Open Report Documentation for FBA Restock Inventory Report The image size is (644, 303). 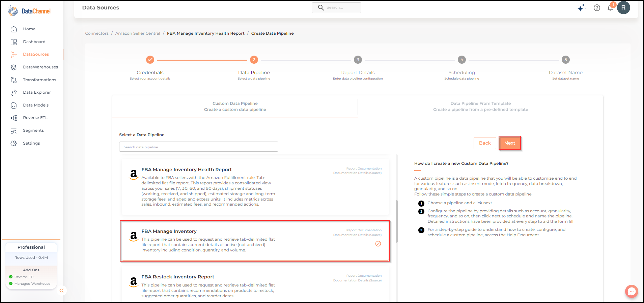click(364, 276)
